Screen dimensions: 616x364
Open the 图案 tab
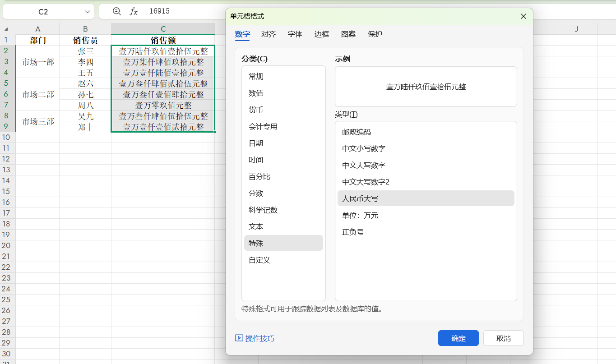click(x=348, y=34)
